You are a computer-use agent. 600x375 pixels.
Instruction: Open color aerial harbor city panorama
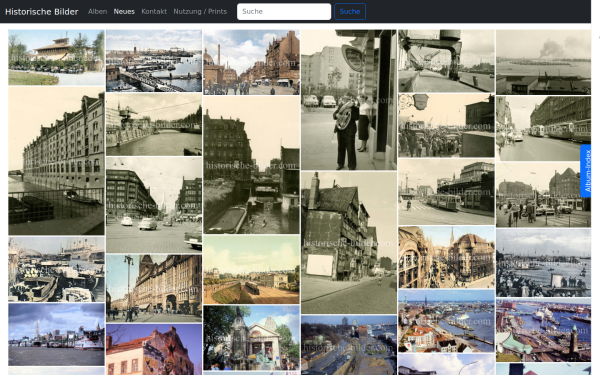pyautogui.click(x=446, y=321)
